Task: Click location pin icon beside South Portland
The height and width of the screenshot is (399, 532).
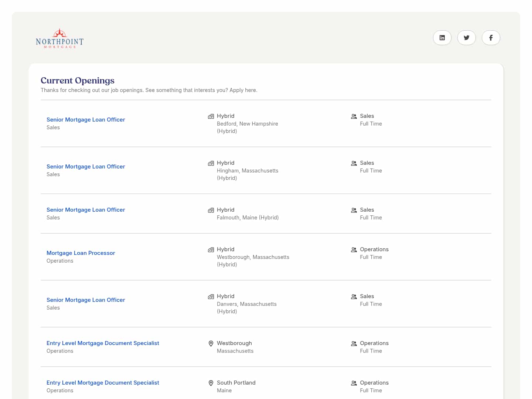Action: pyautogui.click(x=211, y=383)
